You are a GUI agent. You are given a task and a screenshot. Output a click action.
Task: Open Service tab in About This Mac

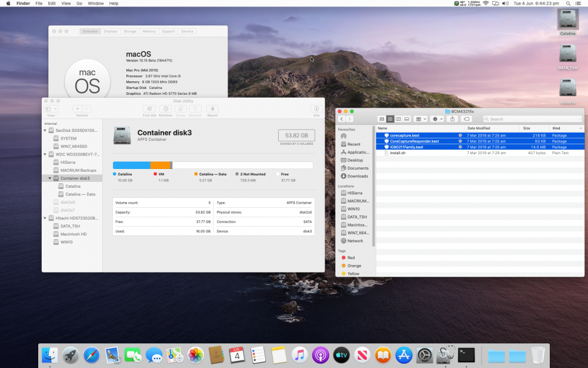point(187,32)
